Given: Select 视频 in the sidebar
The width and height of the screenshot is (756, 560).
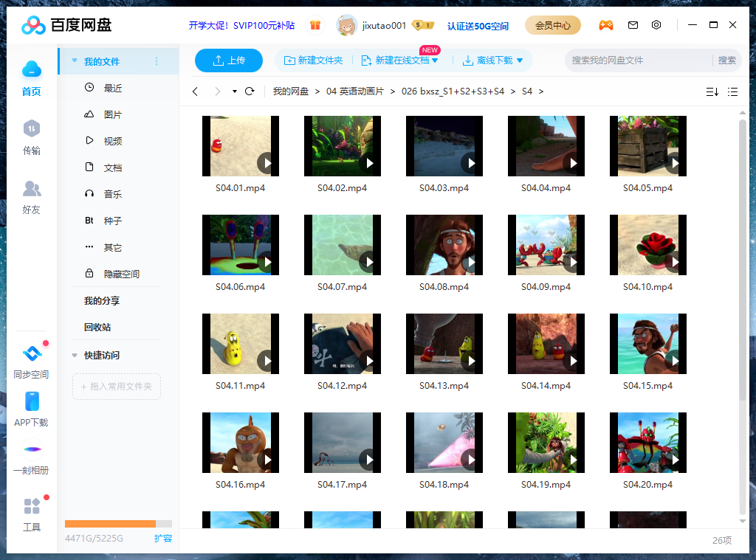Looking at the screenshot, I should pyautogui.click(x=117, y=141).
